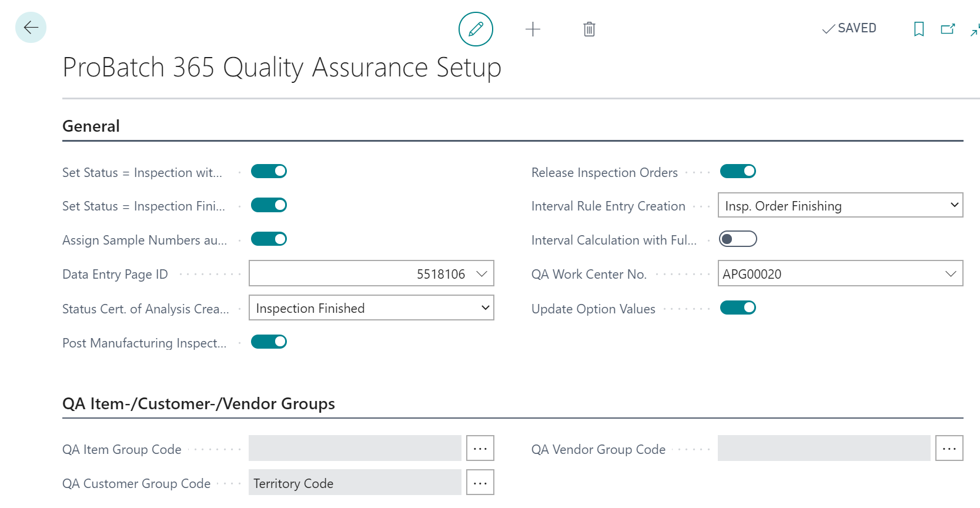
Task: Delete record using trash icon
Action: coord(589,29)
